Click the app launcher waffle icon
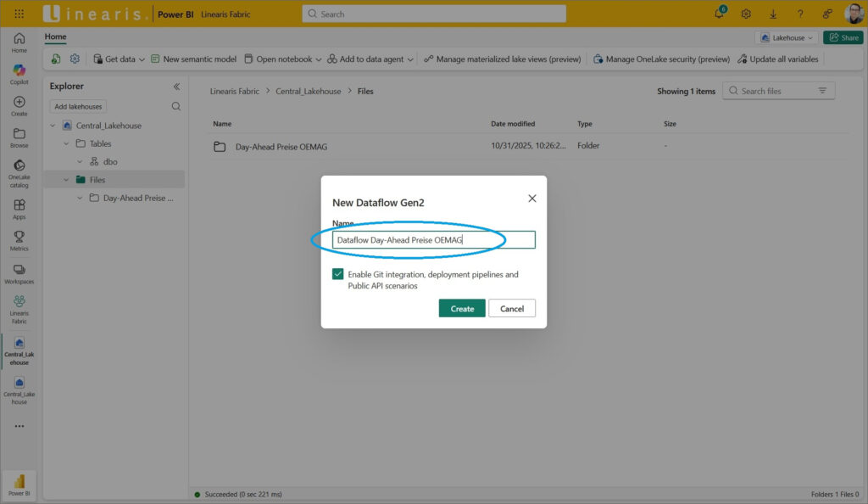 click(19, 14)
